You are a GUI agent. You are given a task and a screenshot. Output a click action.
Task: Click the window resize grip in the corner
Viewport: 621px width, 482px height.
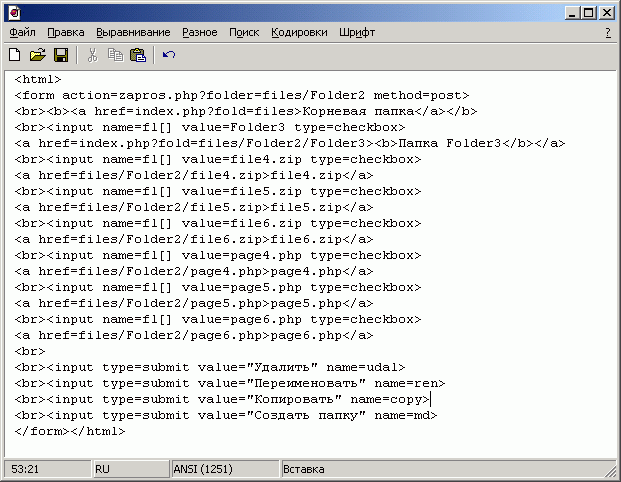click(611, 472)
